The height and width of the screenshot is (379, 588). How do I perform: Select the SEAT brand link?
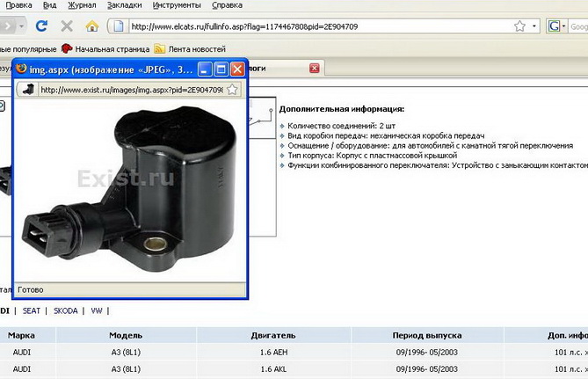pyautogui.click(x=33, y=310)
